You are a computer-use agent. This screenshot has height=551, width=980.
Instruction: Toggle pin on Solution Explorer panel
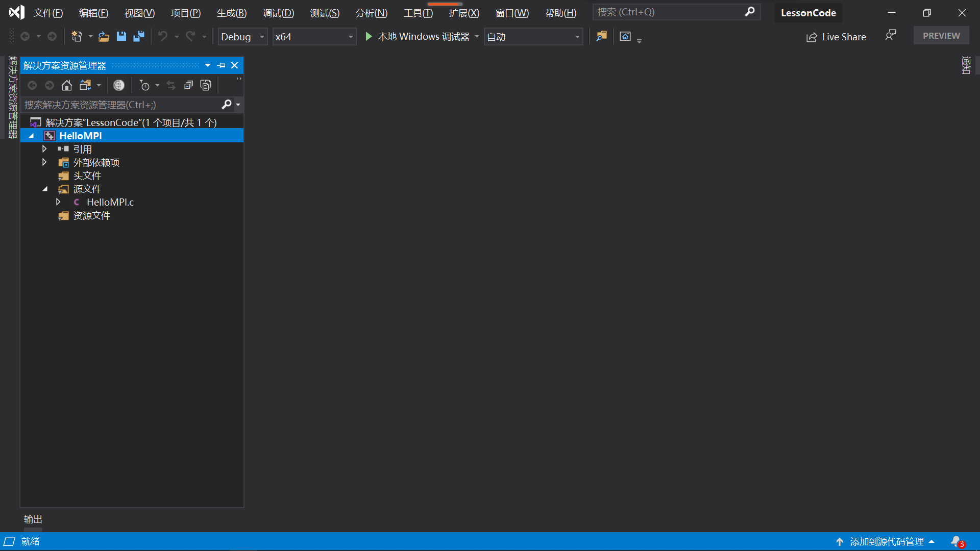coord(221,65)
